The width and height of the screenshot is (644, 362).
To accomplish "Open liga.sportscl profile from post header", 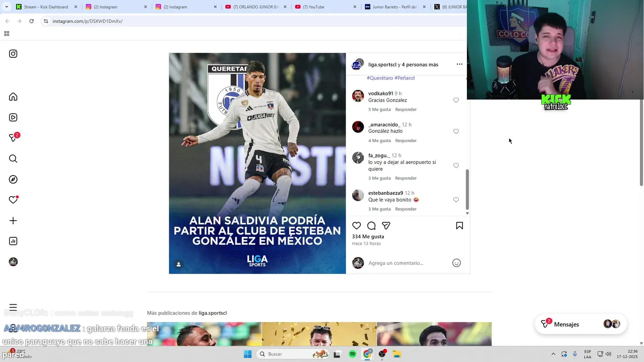I will pos(382,64).
